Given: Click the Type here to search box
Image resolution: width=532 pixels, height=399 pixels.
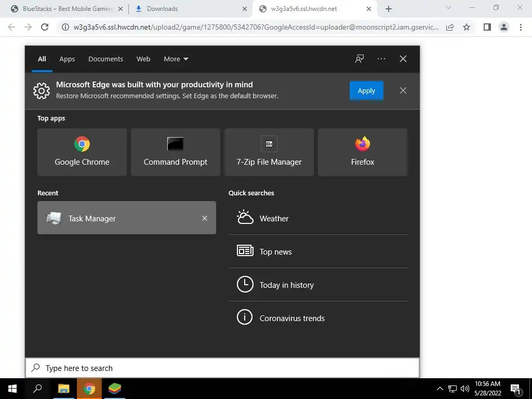Looking at the screenshot, I should click(x=222, y=368).
